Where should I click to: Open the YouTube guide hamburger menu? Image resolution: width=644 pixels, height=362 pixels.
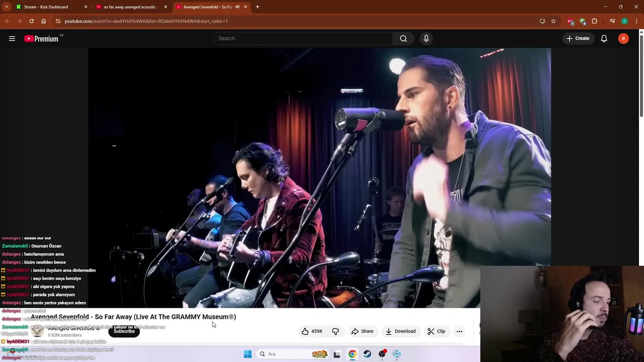coord(12,39)
